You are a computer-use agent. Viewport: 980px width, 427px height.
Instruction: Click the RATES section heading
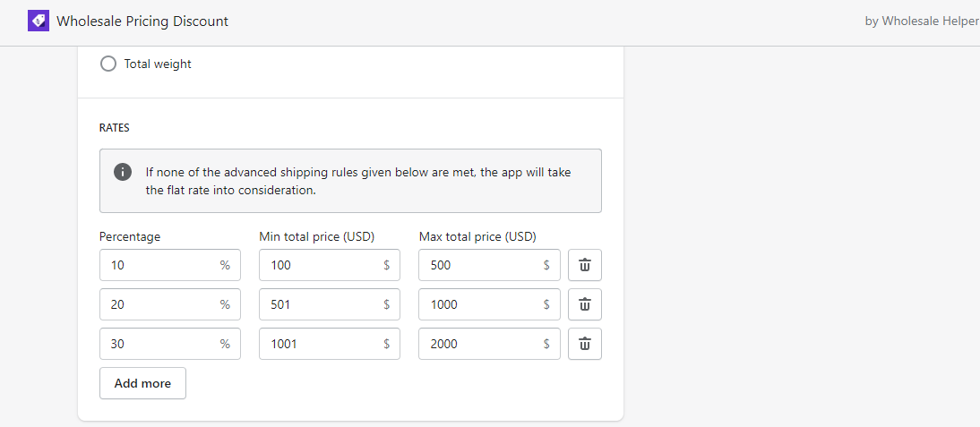tap(115, 128)
